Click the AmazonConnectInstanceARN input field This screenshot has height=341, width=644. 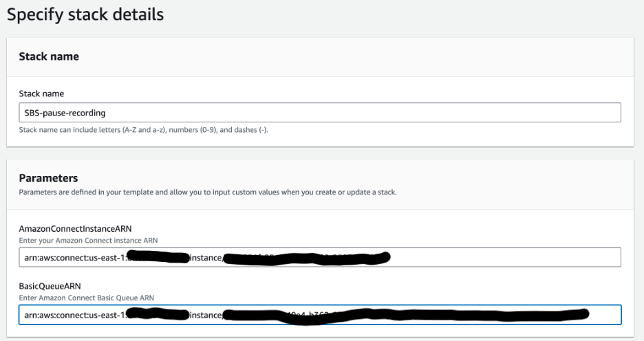pyautogui.click(x=319, y=257)
